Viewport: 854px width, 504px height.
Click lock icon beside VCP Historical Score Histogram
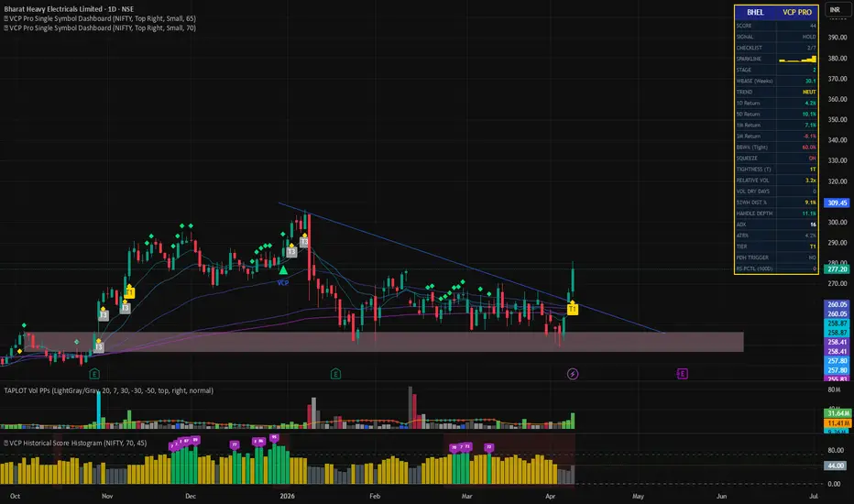tap(6, 443)
